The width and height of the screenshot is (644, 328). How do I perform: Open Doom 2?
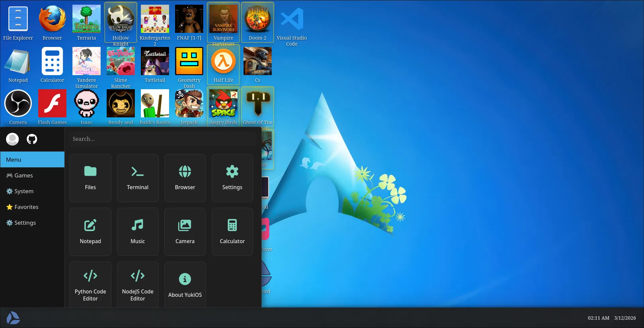pyautogui.click(x=257, y=19)
